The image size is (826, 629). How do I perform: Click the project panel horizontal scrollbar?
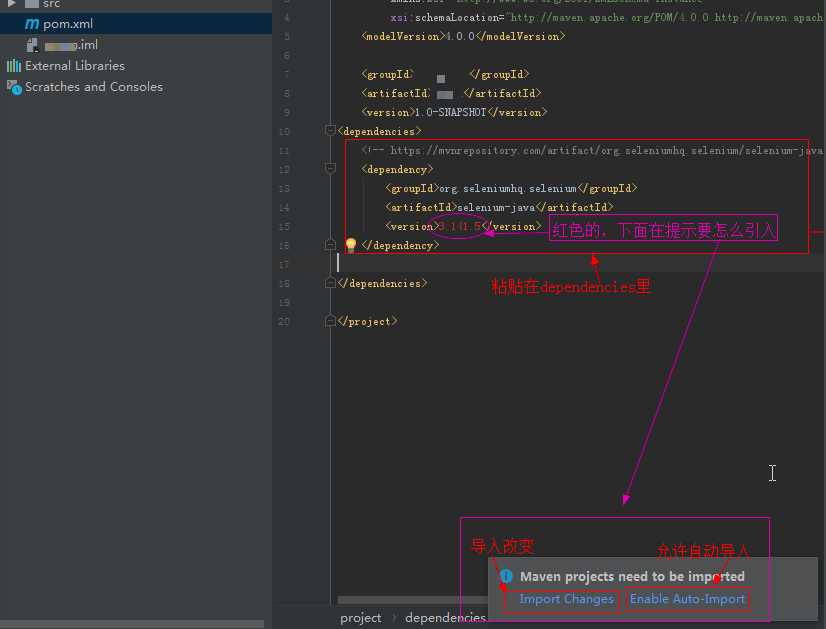click(x=132, y=624)
